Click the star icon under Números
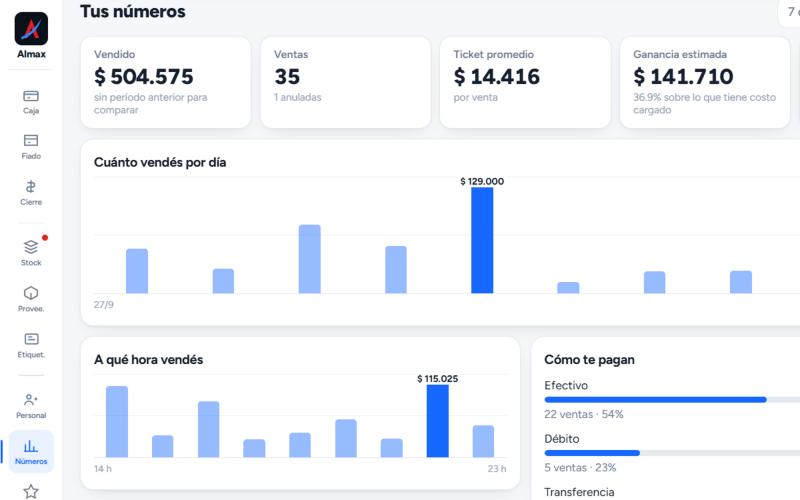Screen dimensions: 800x500 [x=31, y=491]
